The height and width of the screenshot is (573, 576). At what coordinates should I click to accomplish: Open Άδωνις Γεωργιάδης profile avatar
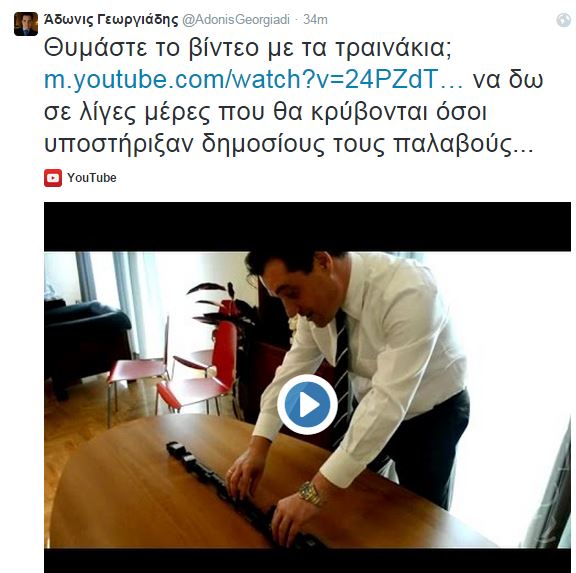(26, 24)
